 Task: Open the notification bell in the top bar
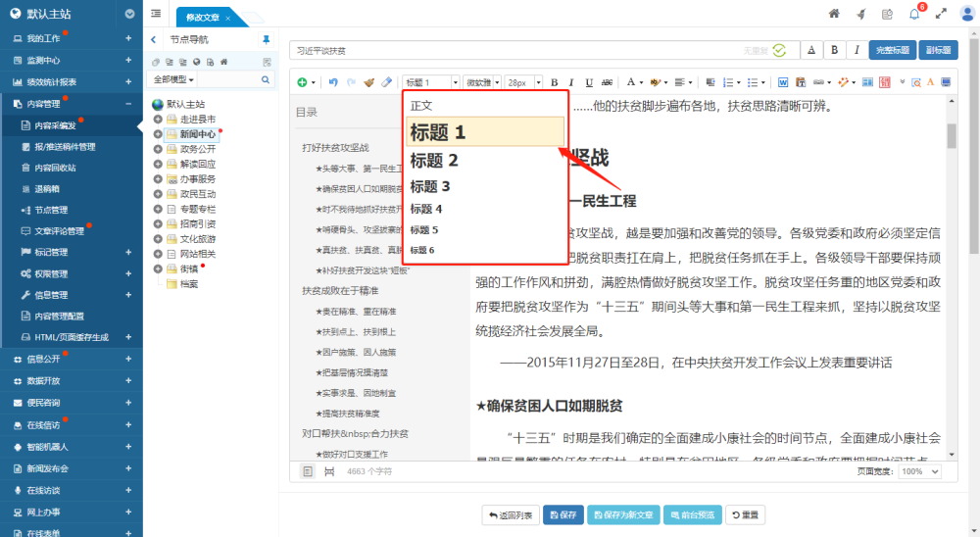(x=913, y=14)
